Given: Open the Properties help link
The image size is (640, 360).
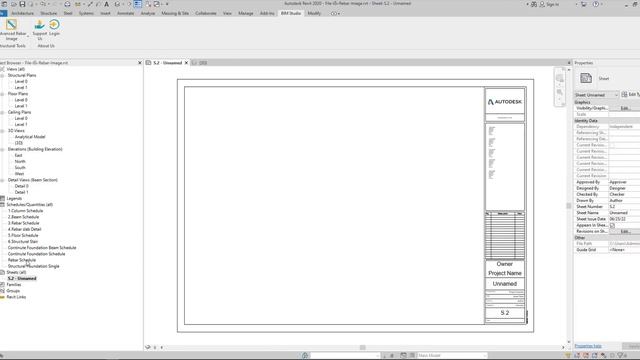Looking at the screenshot, I should 588,346.
